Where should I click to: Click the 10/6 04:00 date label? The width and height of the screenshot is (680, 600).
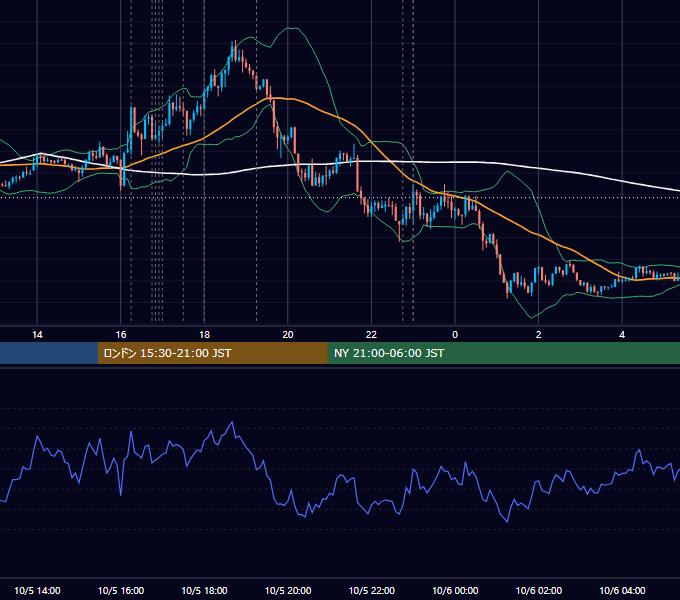[x=622, y=590]
